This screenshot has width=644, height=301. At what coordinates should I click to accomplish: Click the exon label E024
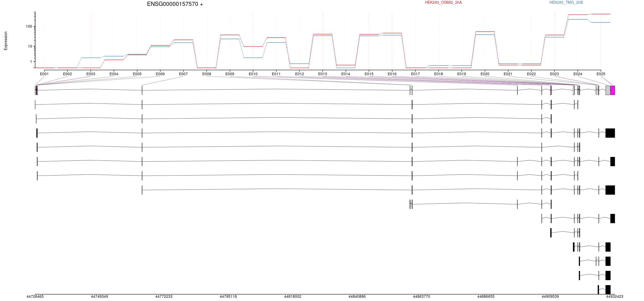(578, 74)
